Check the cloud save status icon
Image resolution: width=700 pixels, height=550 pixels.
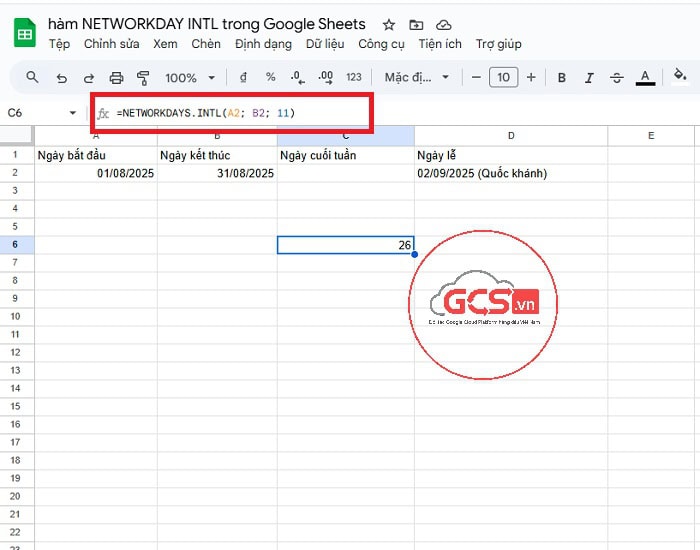(444, 24)
